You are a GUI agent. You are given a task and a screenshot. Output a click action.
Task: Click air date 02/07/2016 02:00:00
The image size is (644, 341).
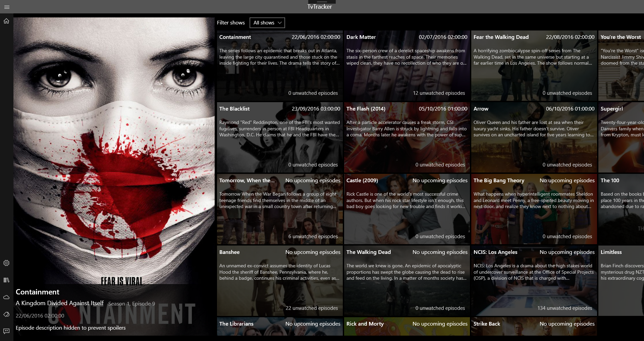(x=443, y=37)
